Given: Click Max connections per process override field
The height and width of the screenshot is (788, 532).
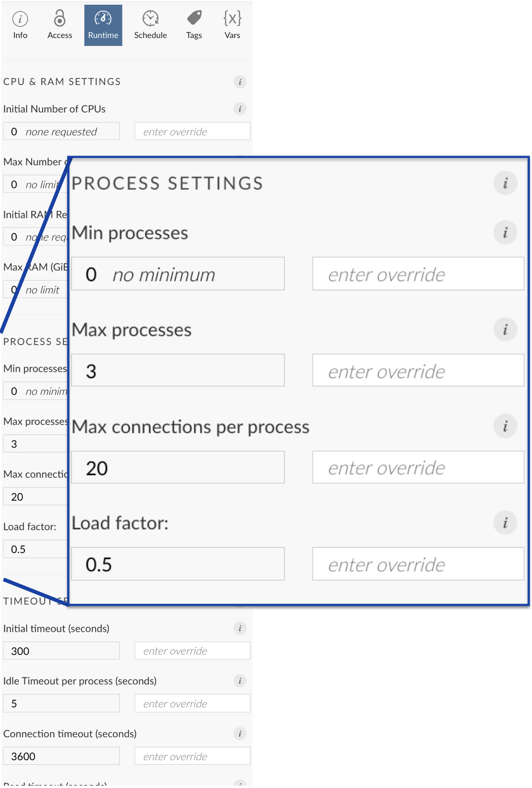Looking at the screenshot, I should point(418,467).
